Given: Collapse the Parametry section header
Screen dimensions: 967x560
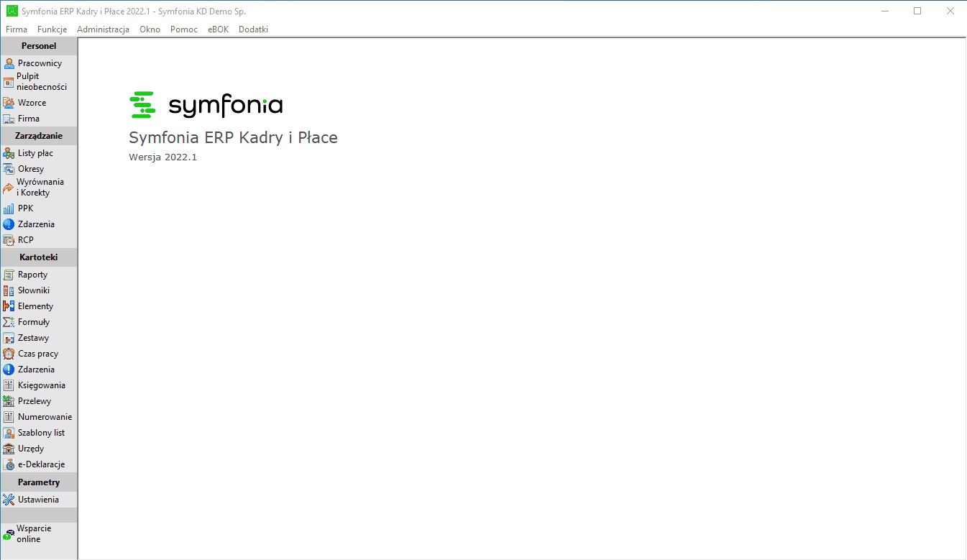Looking at the screenshot, I should [39, 482].
